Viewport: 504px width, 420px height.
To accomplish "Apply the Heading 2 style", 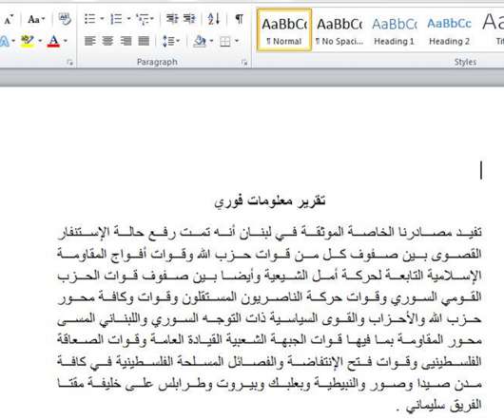I will (449, 30).
